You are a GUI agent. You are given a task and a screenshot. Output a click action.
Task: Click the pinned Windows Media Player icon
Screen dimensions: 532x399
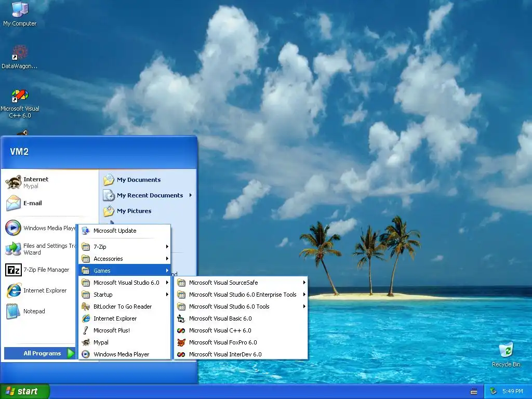[13, 228]
